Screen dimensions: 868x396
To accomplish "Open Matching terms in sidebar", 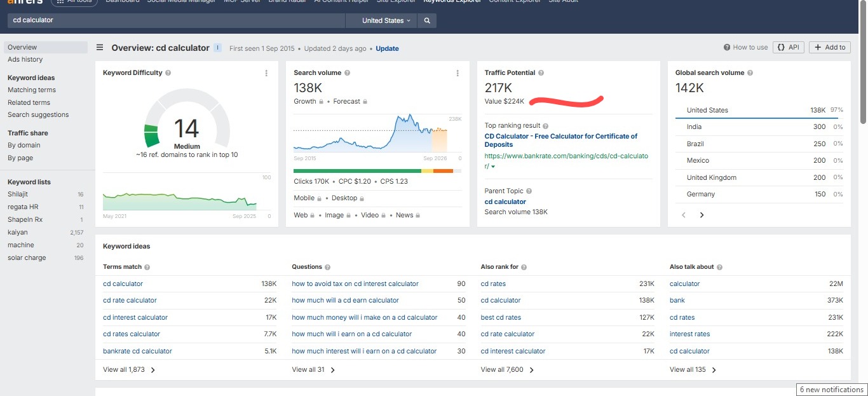I will (x=32, y=90).
